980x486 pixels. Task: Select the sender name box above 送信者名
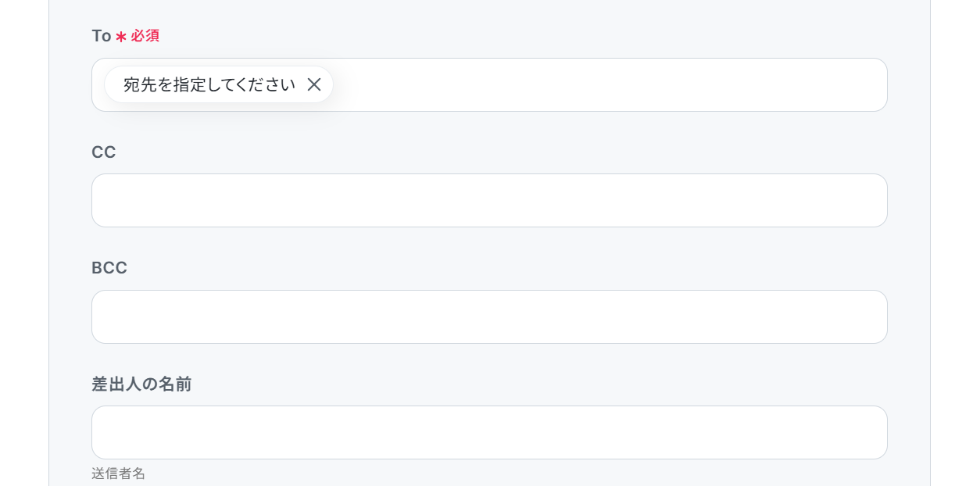489,432
